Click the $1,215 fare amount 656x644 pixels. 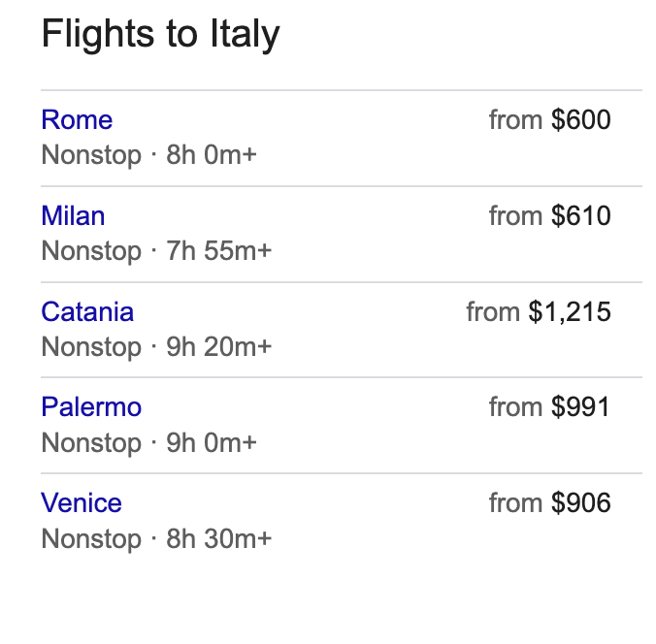coord(570,312)
